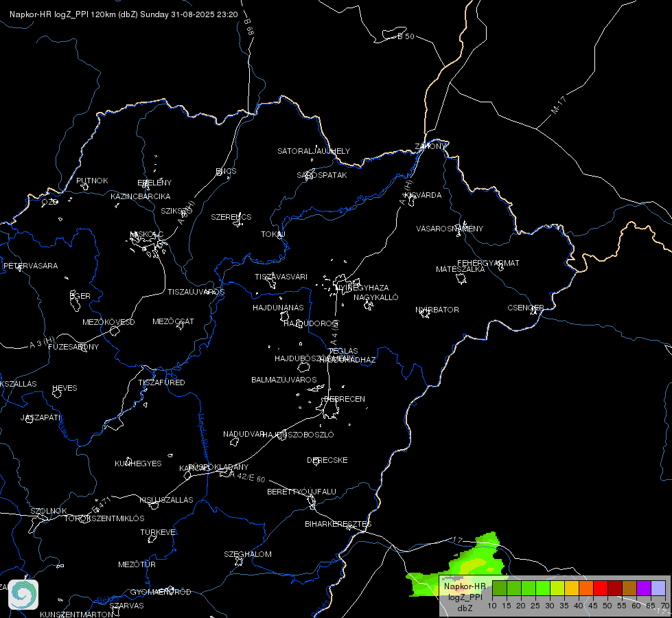Click the EDELÉNY label
Viewport: 672px width, 618px height.
(x=154, y=183)
